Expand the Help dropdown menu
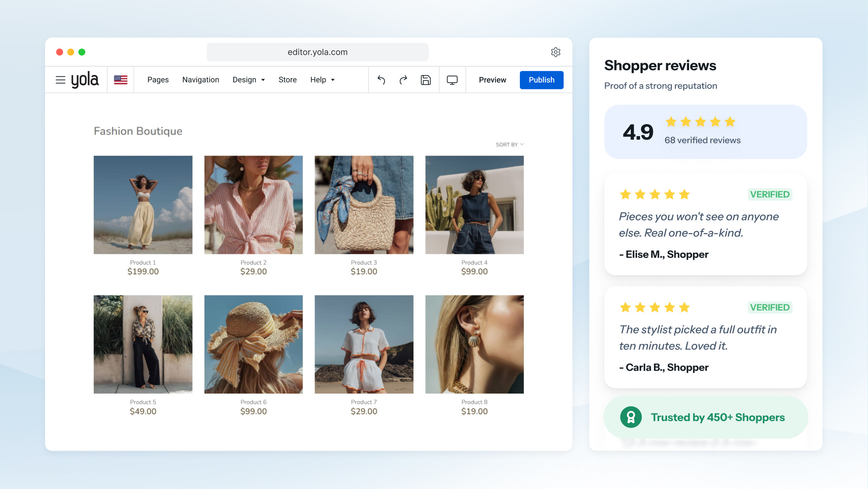This screenshot has width=868, height=489. click(x=322, y=80)
